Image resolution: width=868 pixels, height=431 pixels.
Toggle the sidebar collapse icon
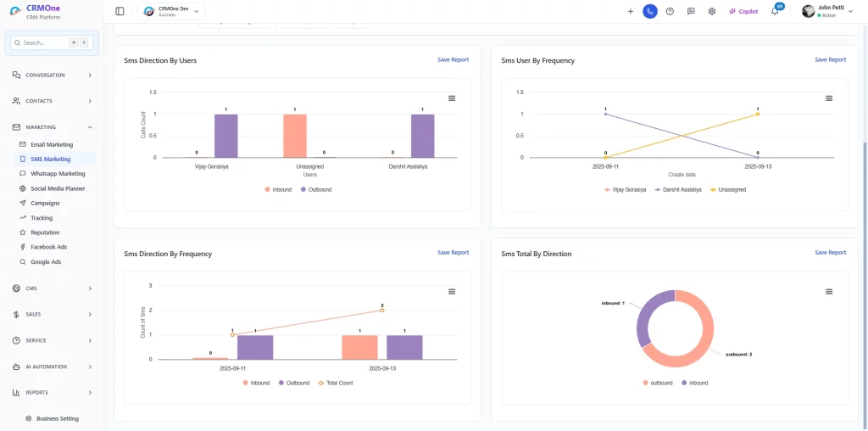pos(120,11)
